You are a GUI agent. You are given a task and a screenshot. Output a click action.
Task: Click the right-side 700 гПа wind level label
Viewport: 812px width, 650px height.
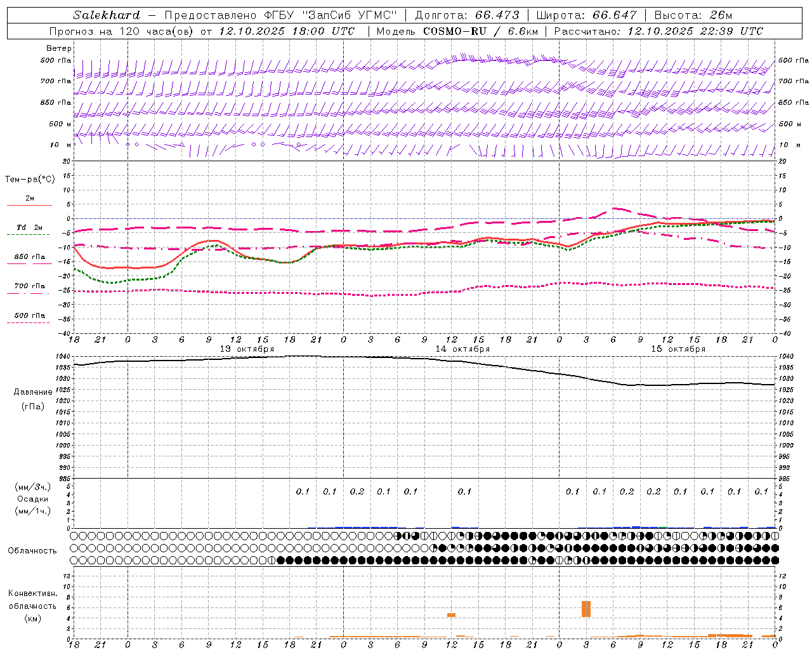794,81
